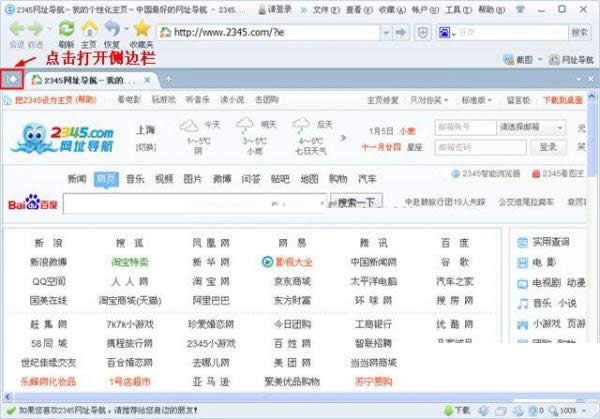Click the go arrow next to the address bar
This screenshot has height=419, width=600.
click(400, 33)
